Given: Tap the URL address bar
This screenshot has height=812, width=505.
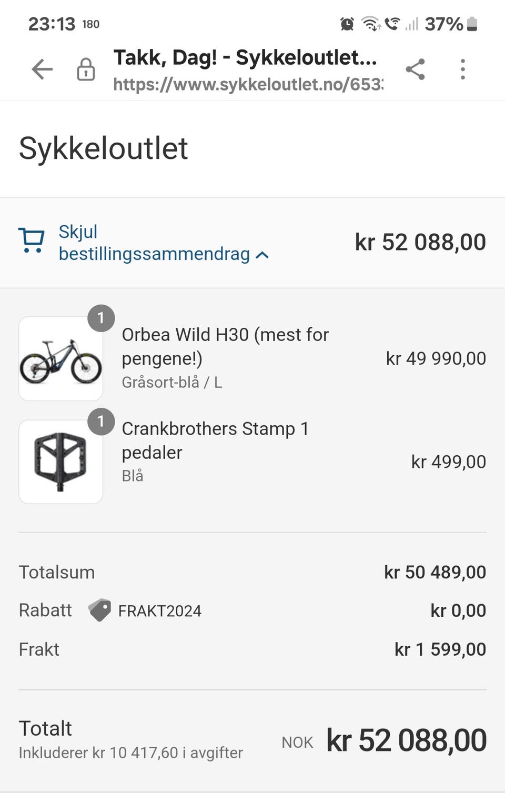Looking at the screenshot, I should click(247, 84).
